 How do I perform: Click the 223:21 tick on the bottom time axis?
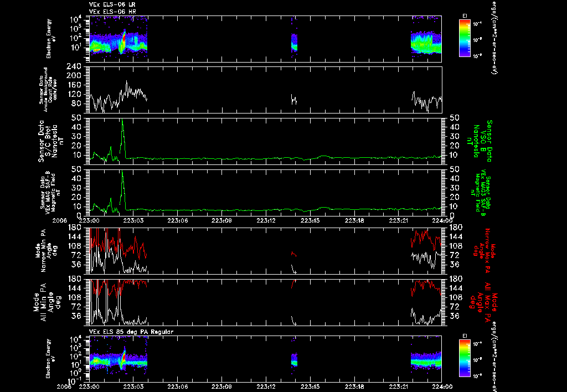point(399,386)
